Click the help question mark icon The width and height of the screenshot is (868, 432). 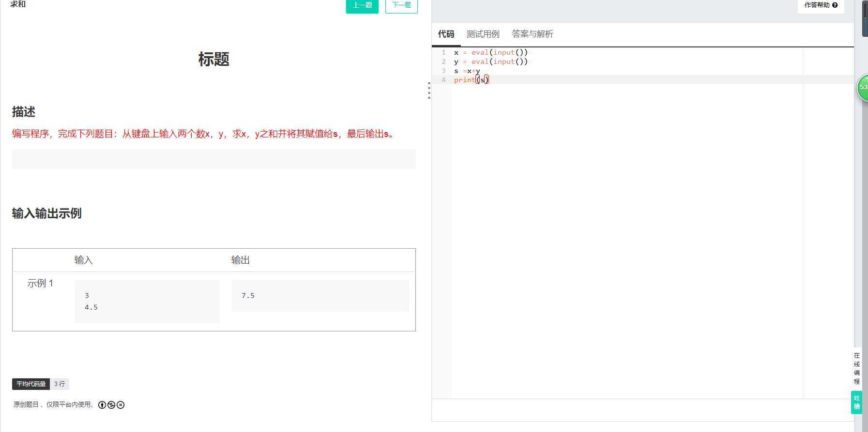point(835,5)
